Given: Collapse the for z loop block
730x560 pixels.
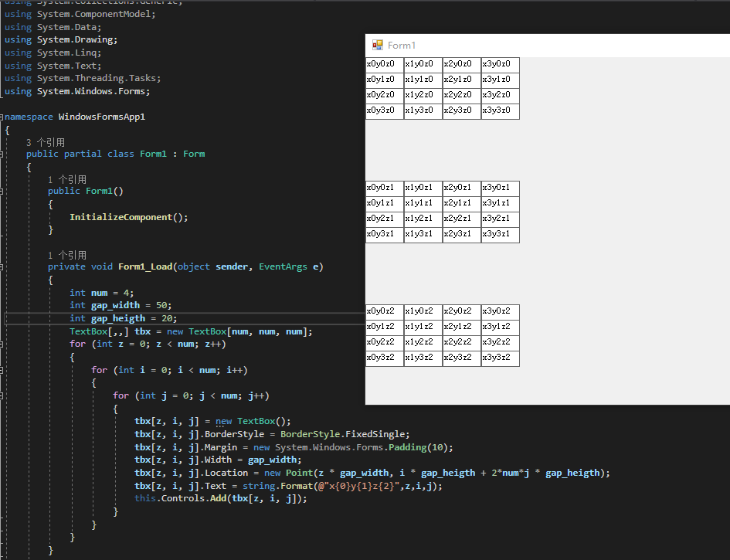Looking at the screenshot, I should pyautogui.click(x=2, y=344).
